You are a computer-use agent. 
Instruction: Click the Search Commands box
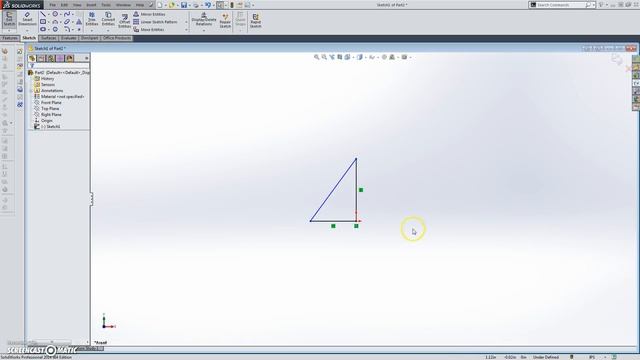click(562, 5)
